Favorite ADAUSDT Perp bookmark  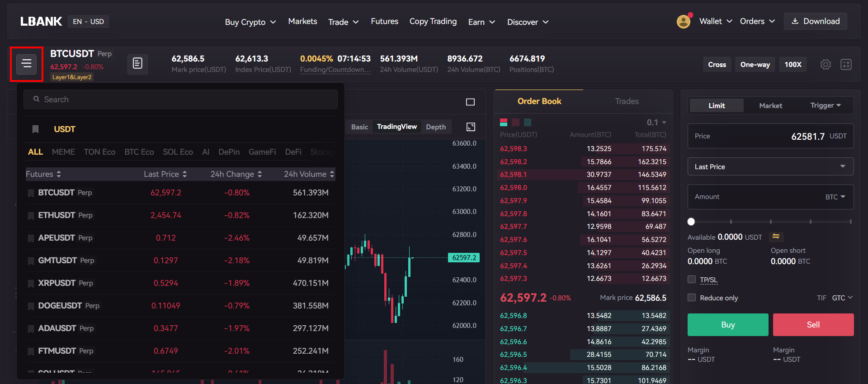[31, 329]
